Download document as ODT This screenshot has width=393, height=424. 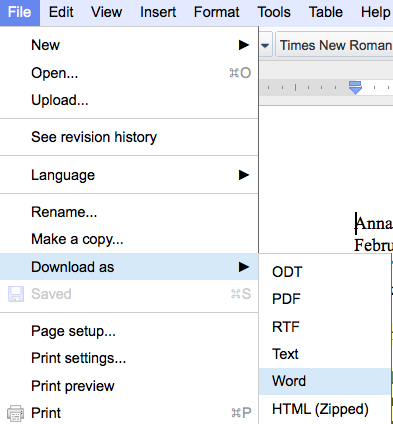tap(325, 272)
